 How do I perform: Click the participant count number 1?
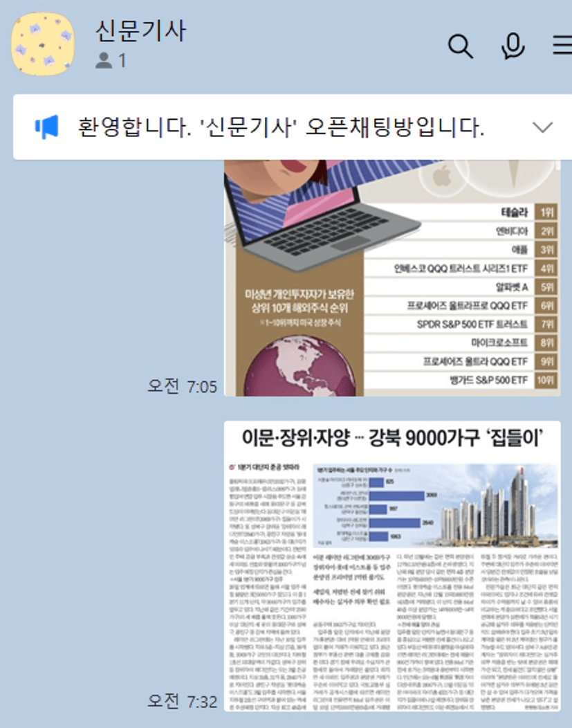122,60
